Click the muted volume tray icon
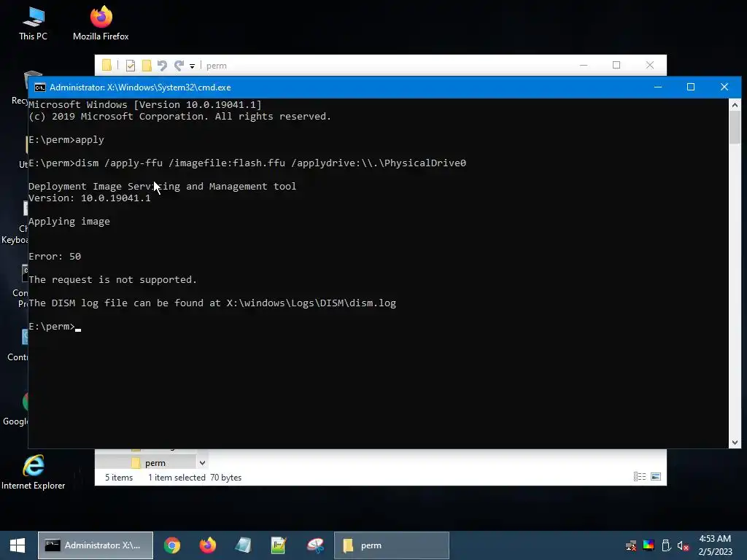747x560 pixels. point(683,545)
